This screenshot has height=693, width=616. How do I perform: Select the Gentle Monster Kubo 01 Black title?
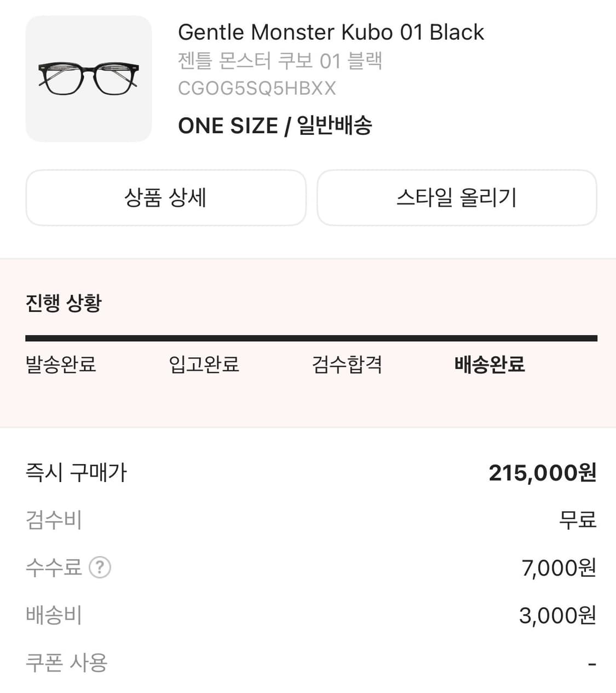331,32
